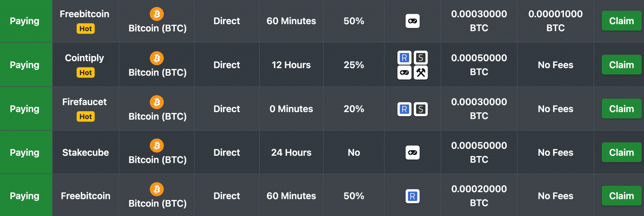The image size is (644, 216).
Task: Click the blue R icon in Cointiply row
Action: (404, 57)
